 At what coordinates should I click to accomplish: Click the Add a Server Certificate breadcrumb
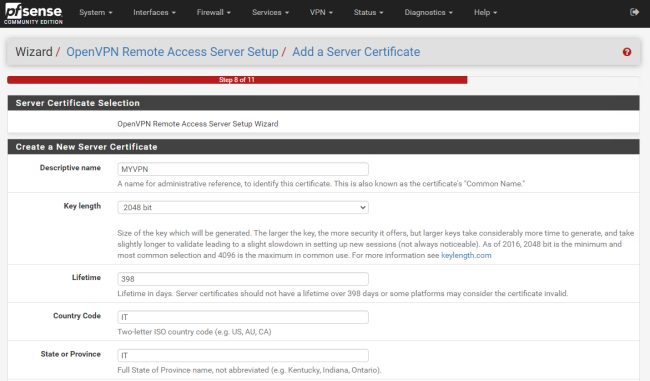click(x=356, y=52)
